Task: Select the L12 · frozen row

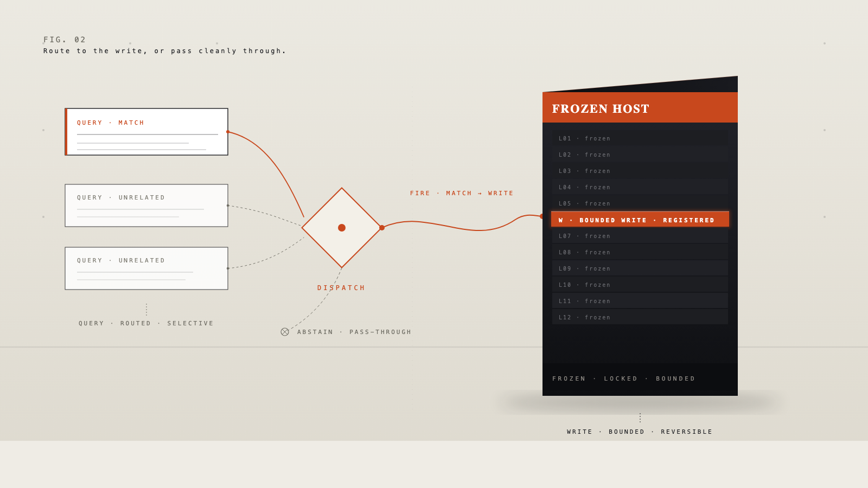Action: click(640, 317)
